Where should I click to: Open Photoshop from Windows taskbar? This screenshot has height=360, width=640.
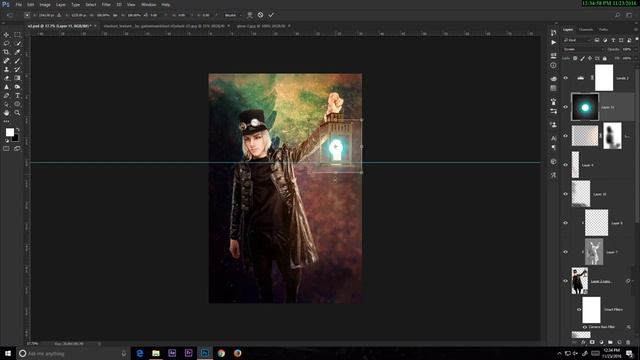(x=204, y=353)
